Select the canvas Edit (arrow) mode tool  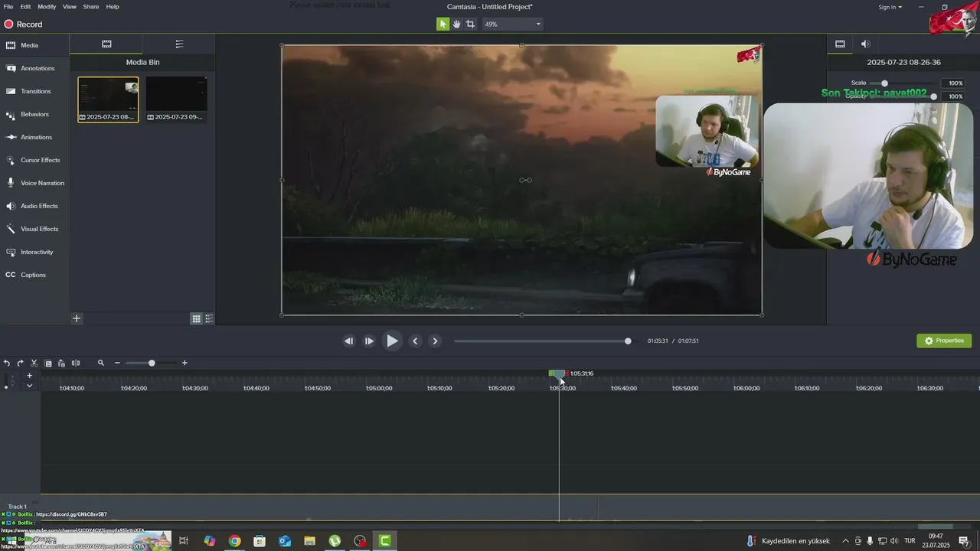click(443, 24)
